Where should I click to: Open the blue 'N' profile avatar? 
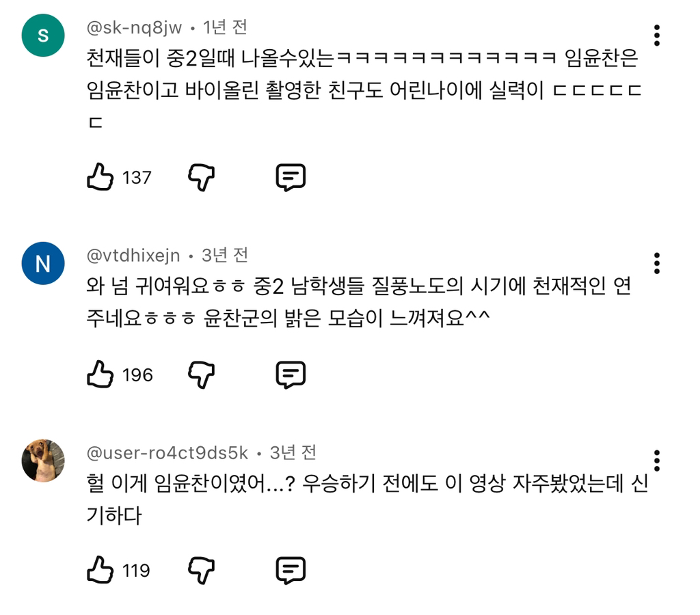43,263
